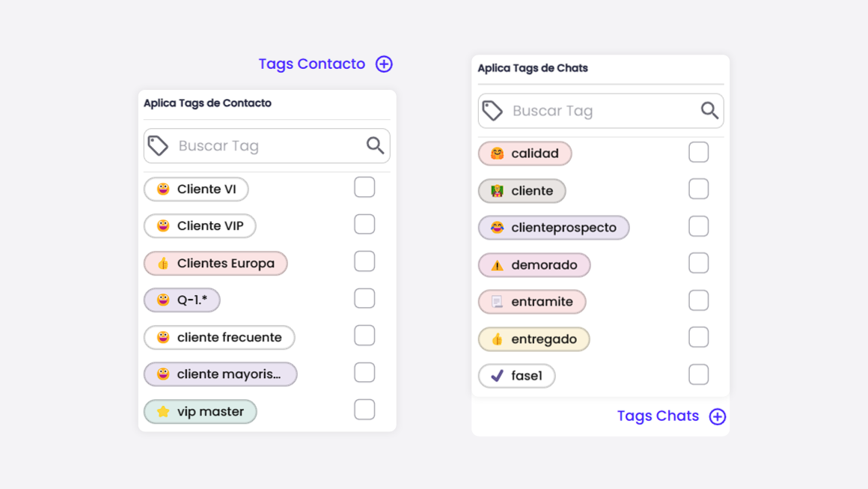Click the plus icon next to Tags Chats
Viewport: 868px width, 489px height.
[718, 416]
